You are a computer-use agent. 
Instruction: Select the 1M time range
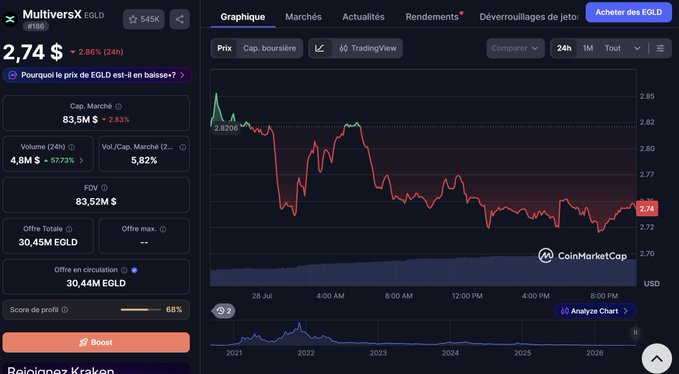pyautogui.click(x=588, y=48)
